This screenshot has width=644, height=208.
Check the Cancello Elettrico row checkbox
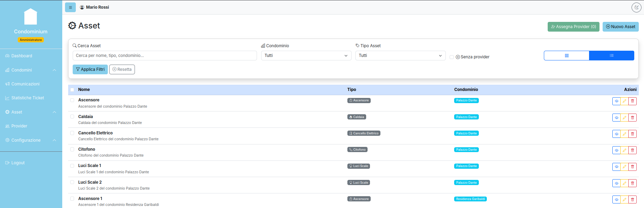(x=72, y=133)
